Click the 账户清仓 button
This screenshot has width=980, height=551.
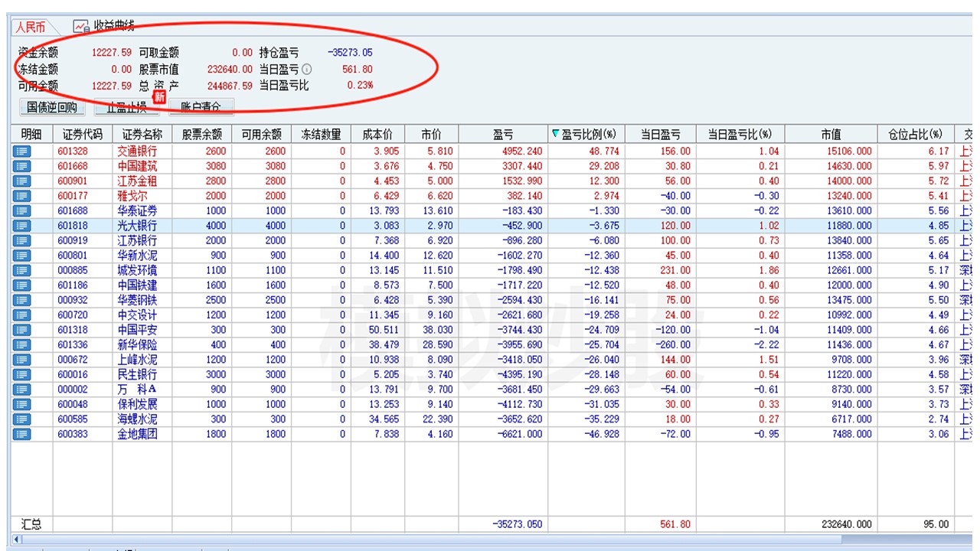click(x=201, y=107)
